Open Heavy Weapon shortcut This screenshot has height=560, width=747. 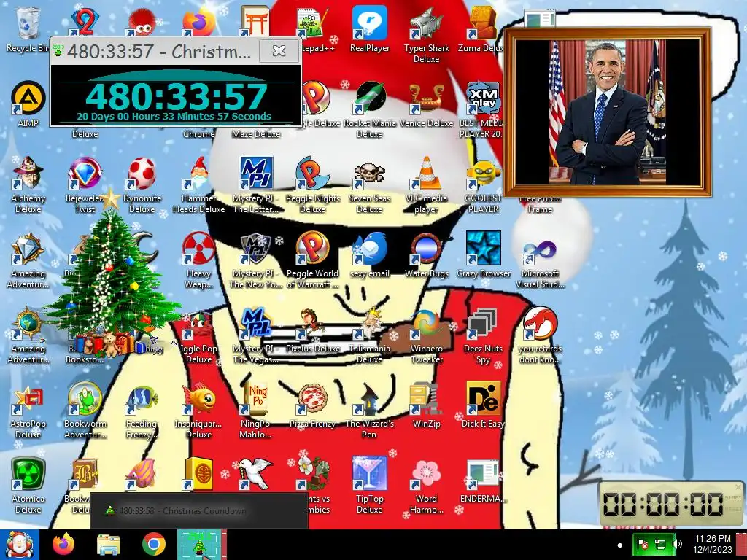pyautogui.click(x=198, y=261)
